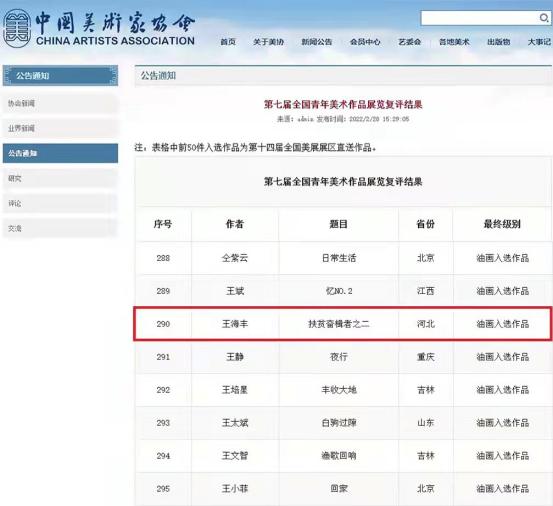Click the search magnifier icon
Image resolution: width=553 pixels, height=506 pixels.
tap(543, 17)
